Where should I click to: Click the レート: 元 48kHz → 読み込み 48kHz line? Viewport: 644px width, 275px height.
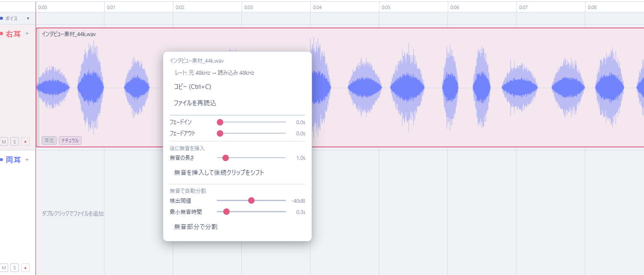coord(214,73)
